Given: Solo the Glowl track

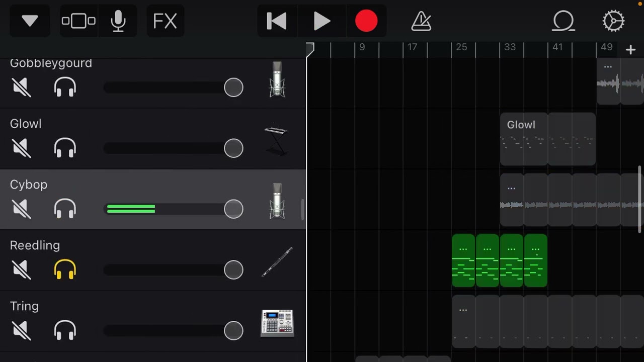Looking at the screenshot, I should [x=65, y=148].
